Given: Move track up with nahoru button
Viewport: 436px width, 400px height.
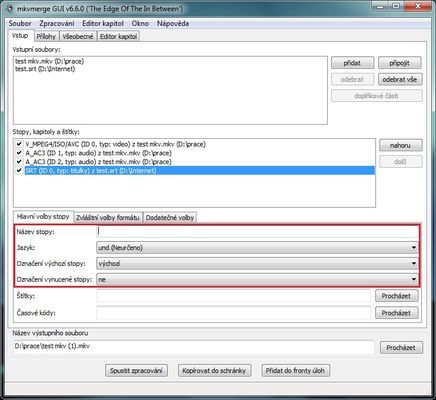Looking at the screenshot, I should [400, 145].
